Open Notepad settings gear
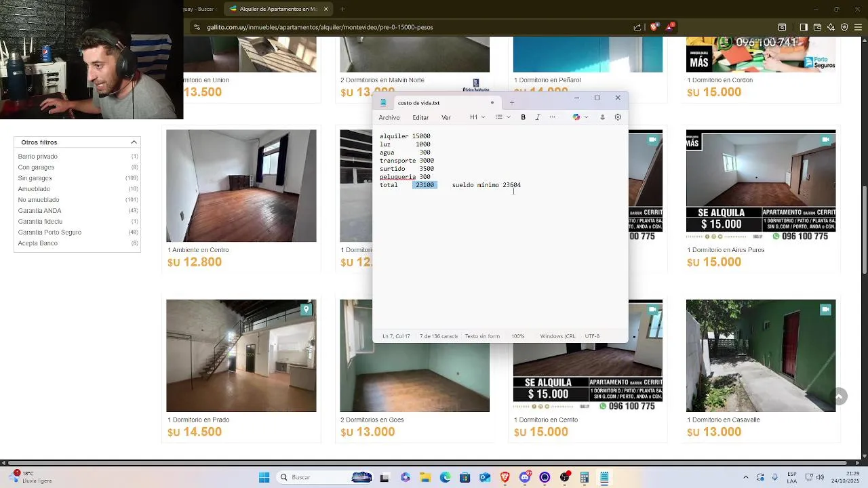The image size is (868, 488). pos(618,117)
